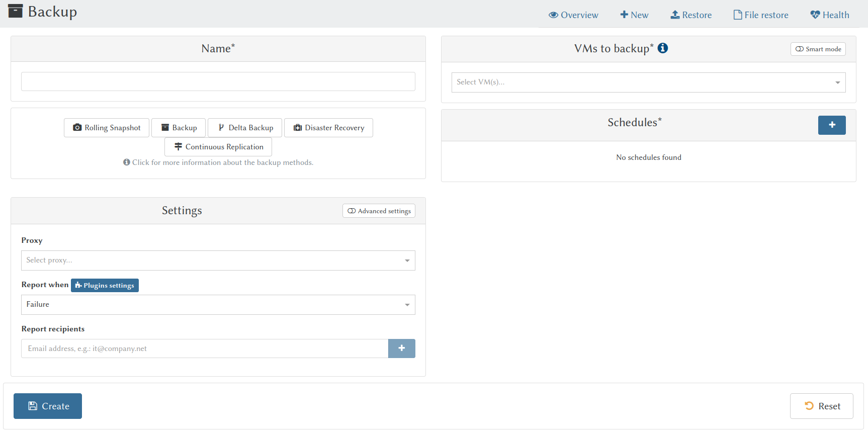Click the info icon beside VMs to backup

663,48
